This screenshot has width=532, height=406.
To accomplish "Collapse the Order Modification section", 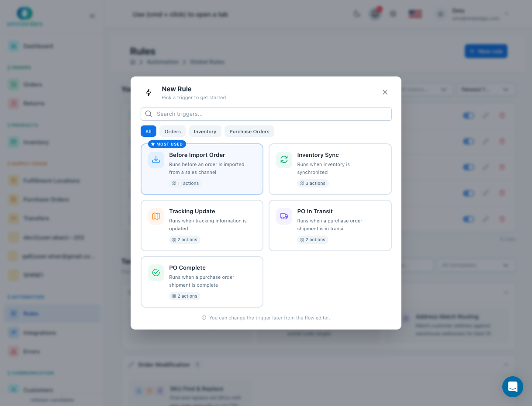I will (x=506, y=364).
